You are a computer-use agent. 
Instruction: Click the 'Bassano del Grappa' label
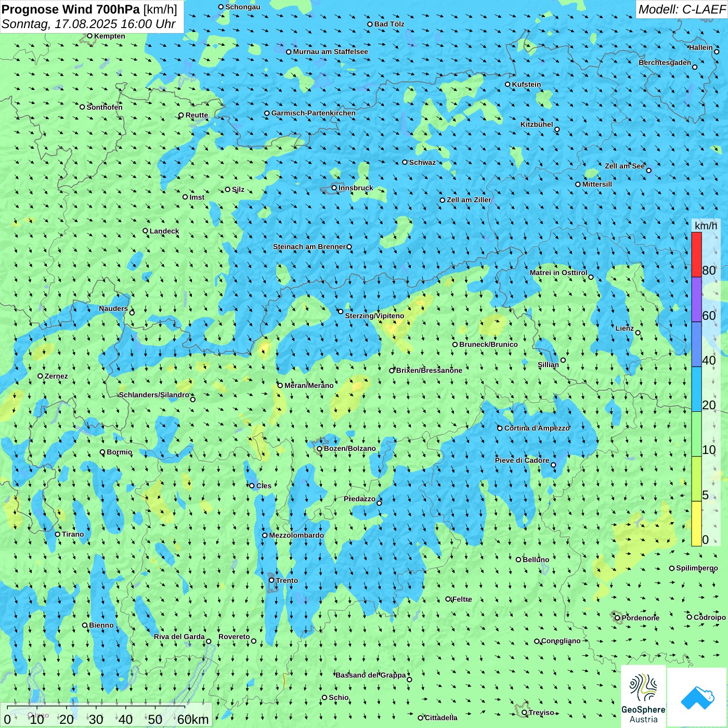pyautogui.click(x=371, y=675)
